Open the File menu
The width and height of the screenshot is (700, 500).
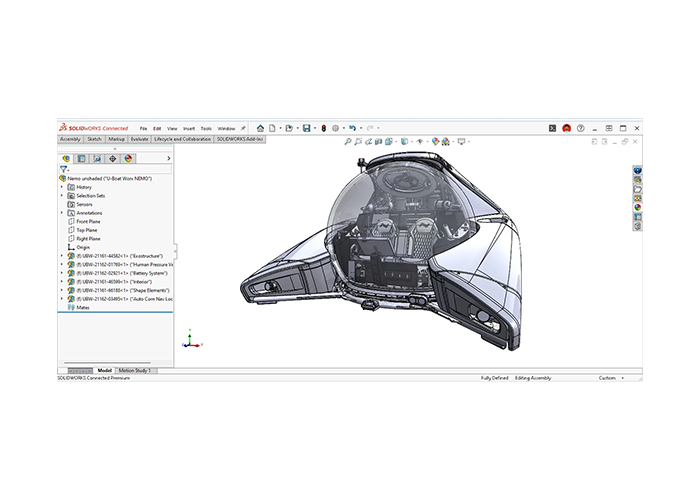[x=143, y=129]
